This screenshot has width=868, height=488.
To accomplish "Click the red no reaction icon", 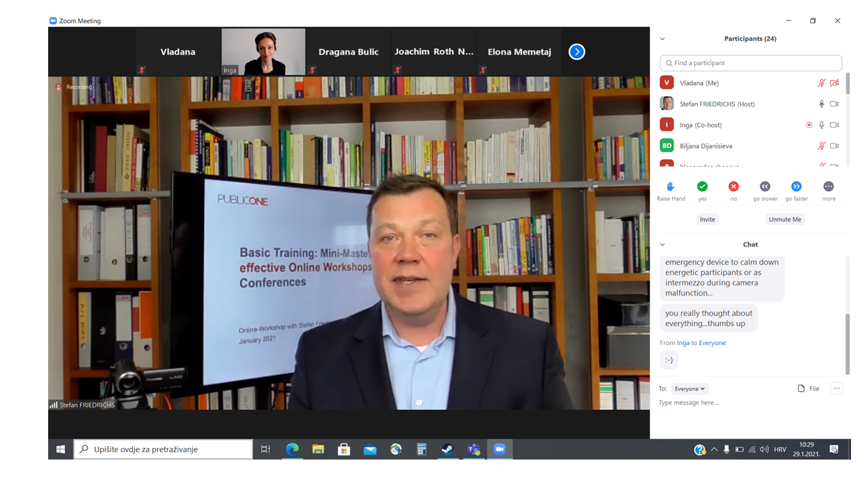I will (x=734, y=186).
